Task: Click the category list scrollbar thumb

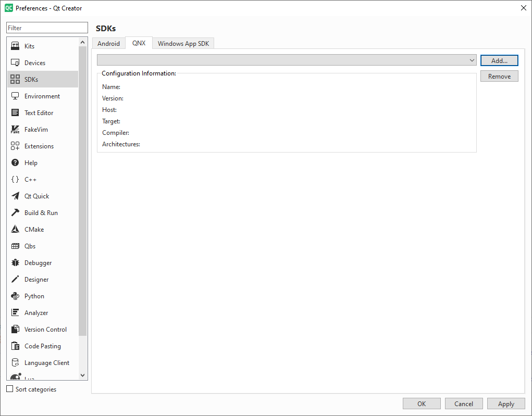Action: (x=82, y=191)
